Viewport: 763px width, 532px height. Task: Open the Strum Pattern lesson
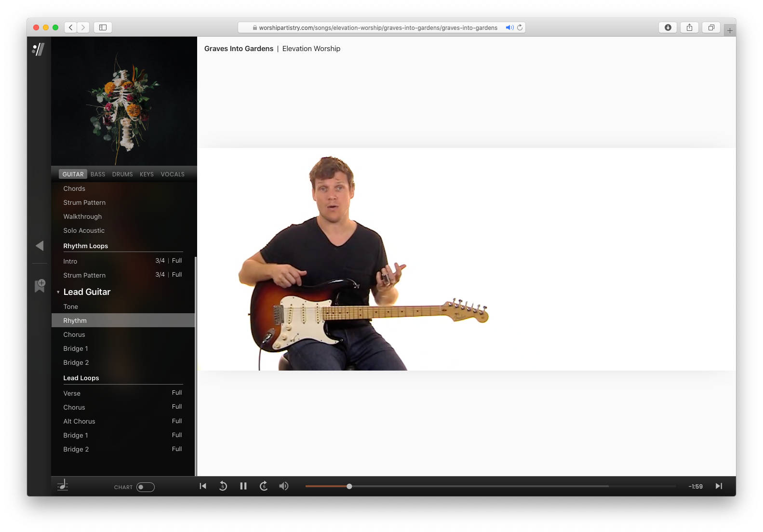pos(84,203)
